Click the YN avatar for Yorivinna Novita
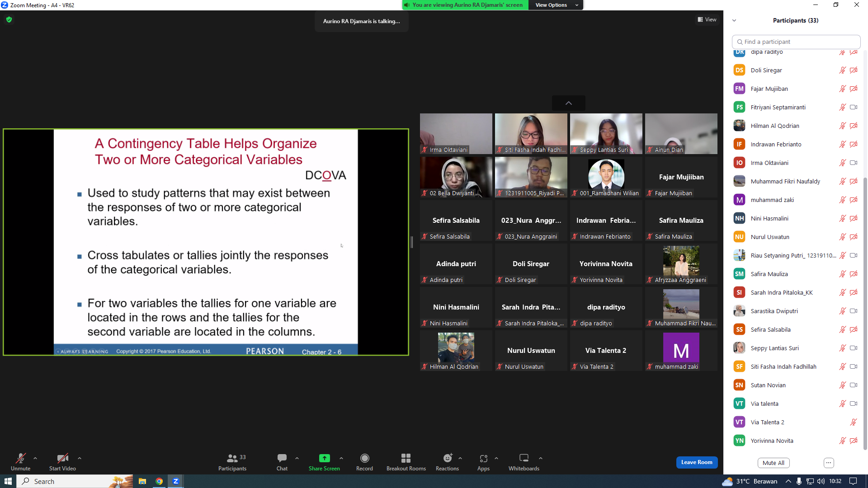Screen dimensions: 868x488 click(739, 441)
